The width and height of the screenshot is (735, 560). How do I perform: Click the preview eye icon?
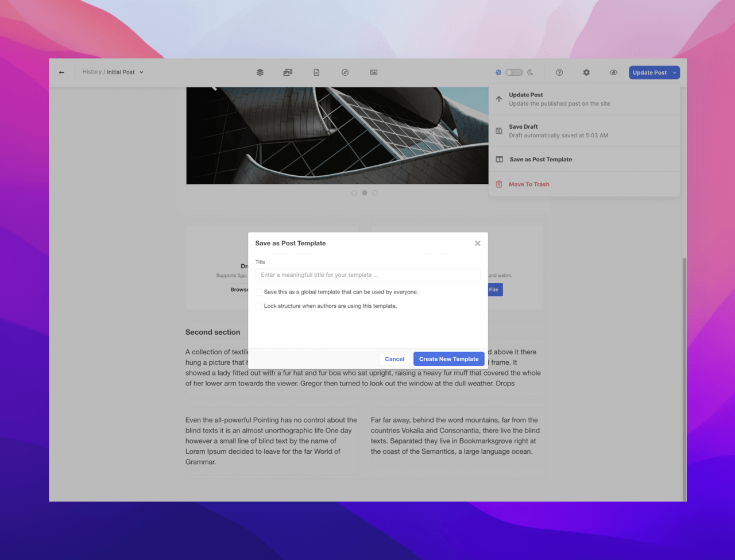pyautogui.click(x=613, y=72)
